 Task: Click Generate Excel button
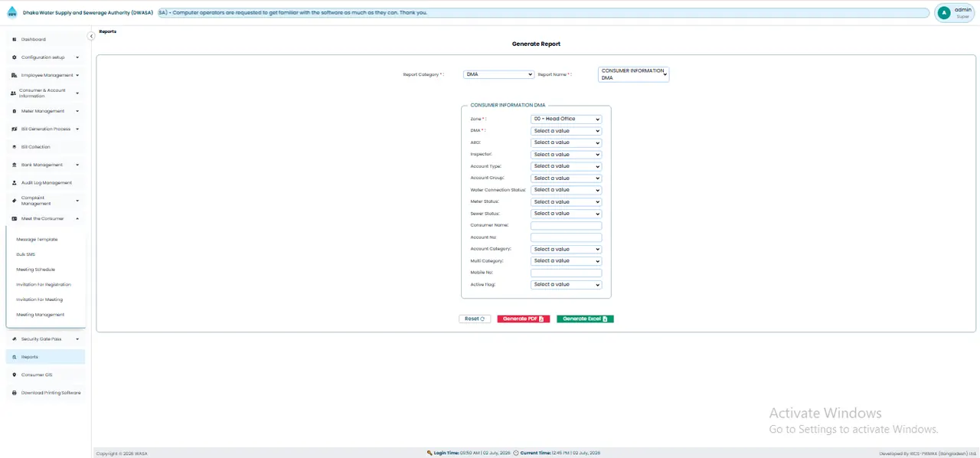585,319
